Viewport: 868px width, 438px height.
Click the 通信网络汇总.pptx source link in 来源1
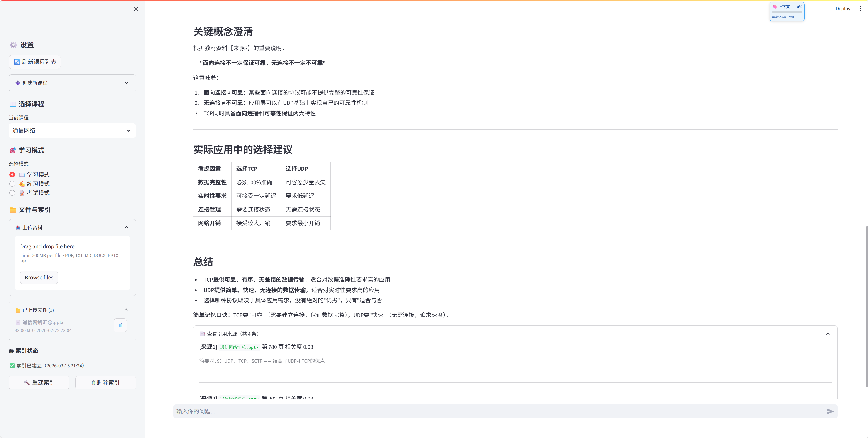(239, 347)
